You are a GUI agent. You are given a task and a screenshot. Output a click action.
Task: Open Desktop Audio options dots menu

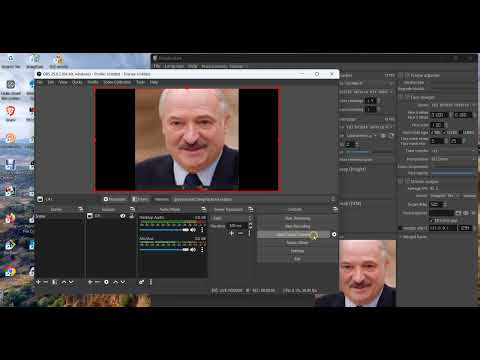coord(202,230)
